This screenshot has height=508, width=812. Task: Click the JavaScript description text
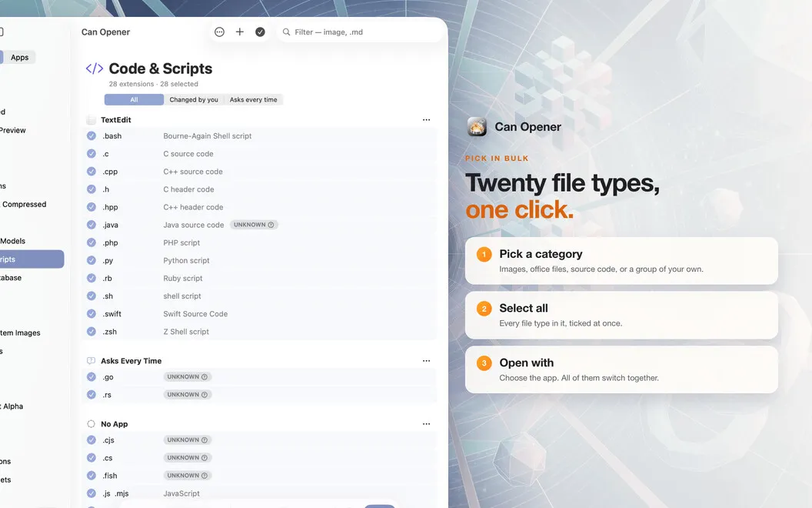coord(181,493)
